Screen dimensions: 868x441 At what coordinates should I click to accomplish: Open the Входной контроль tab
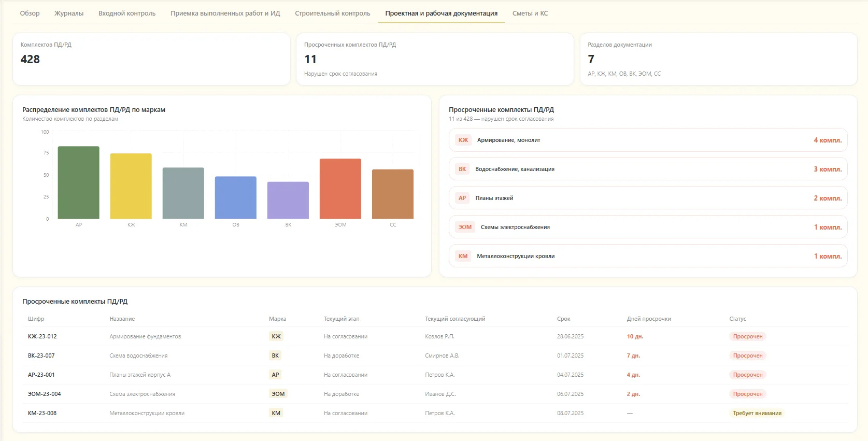coord(127,13)
